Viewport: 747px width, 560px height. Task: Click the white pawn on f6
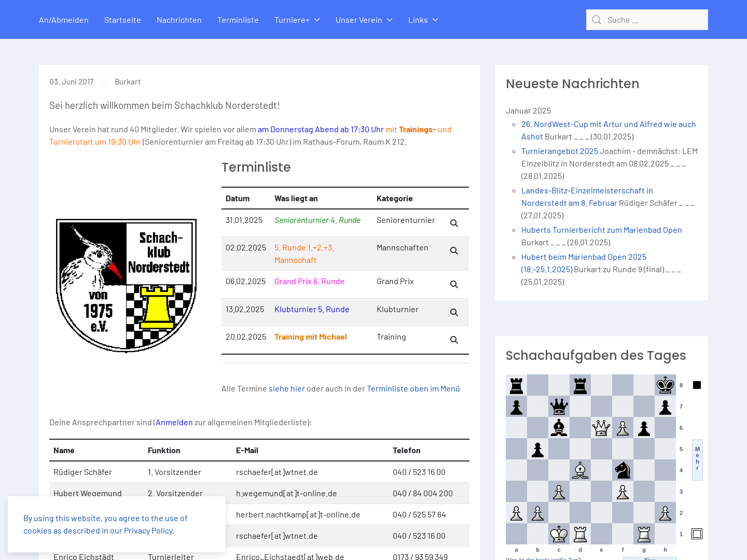tap(622, 428)
